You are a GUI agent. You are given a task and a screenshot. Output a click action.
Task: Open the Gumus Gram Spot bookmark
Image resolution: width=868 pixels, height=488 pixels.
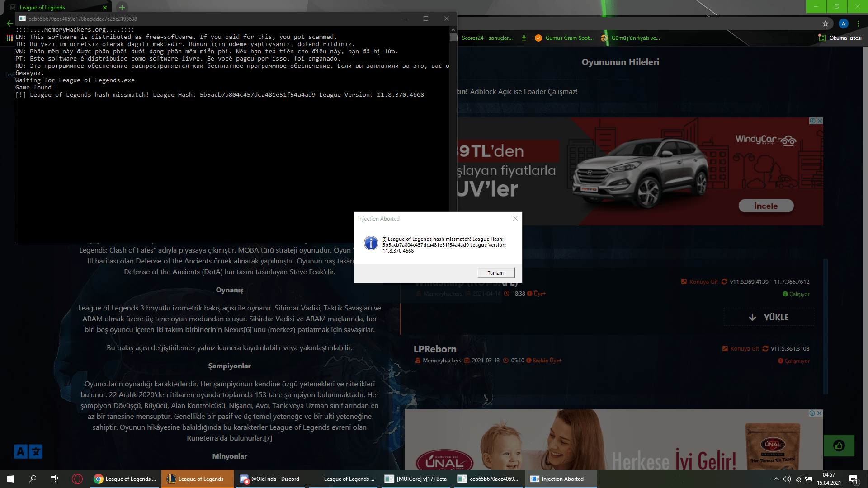coord(565,38)
